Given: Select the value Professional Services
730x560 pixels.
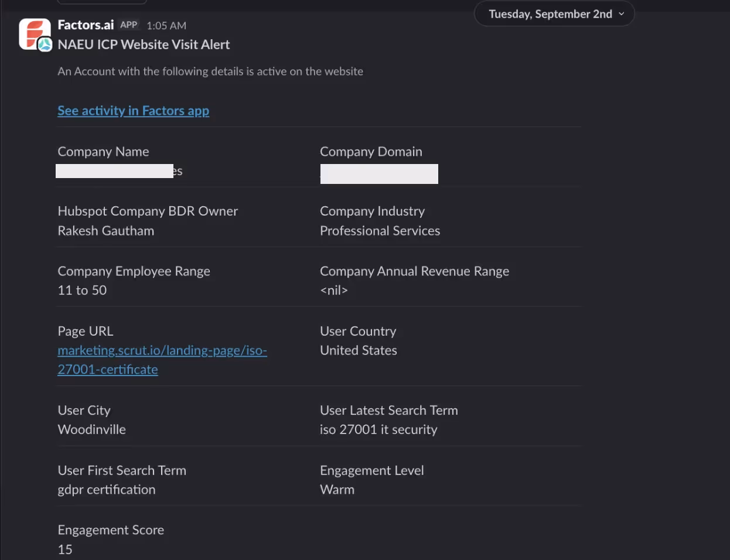Looking at the screenshot, I should 380,231.
